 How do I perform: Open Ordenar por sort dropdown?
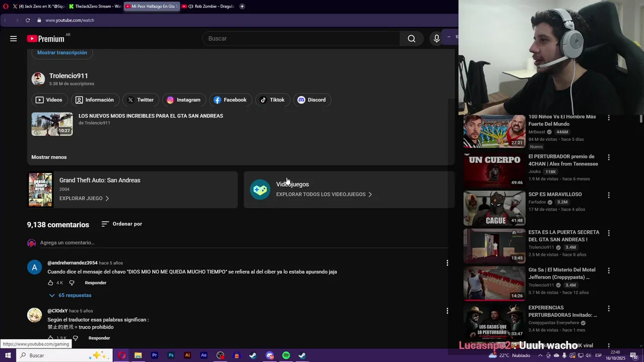122,224
